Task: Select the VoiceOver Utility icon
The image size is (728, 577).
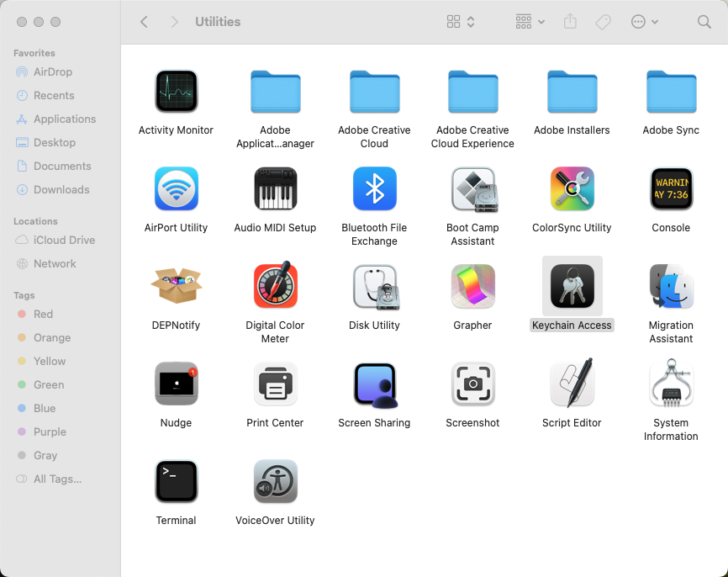Action: click(276, 481)
